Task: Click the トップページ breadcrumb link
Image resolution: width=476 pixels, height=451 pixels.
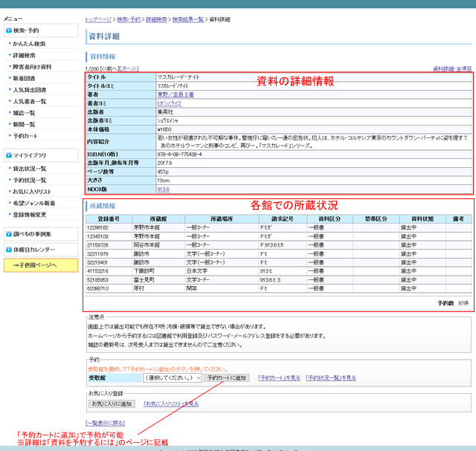Action: click(x=98, y=19)
